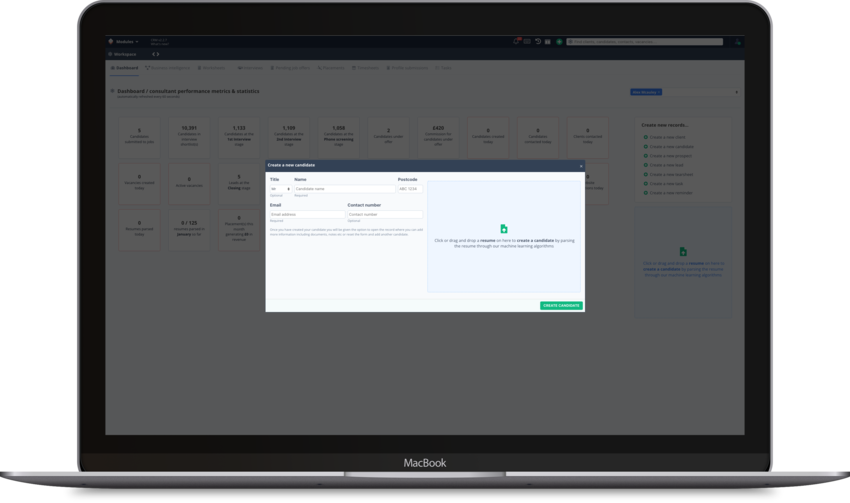Open the Active vacancies card
The image size is (850, 503).
[189, 184]
